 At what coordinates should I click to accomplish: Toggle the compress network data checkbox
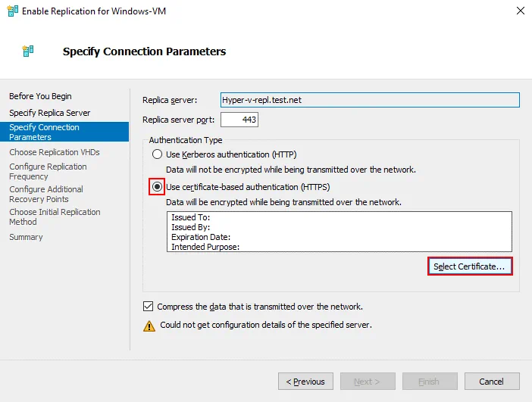(x=148, y=307)
